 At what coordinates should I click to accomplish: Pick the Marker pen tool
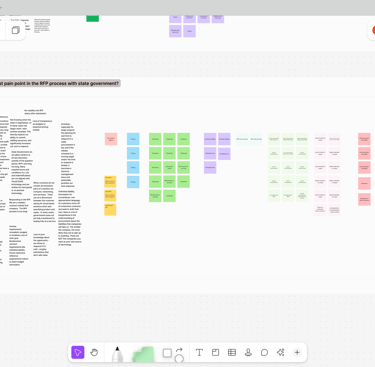point(117,354)
